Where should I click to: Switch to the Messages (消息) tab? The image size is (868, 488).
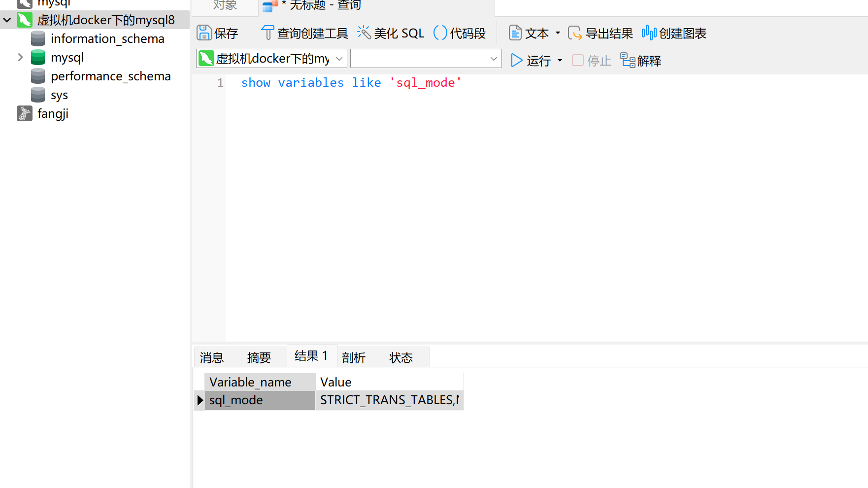tap(212, 357)
